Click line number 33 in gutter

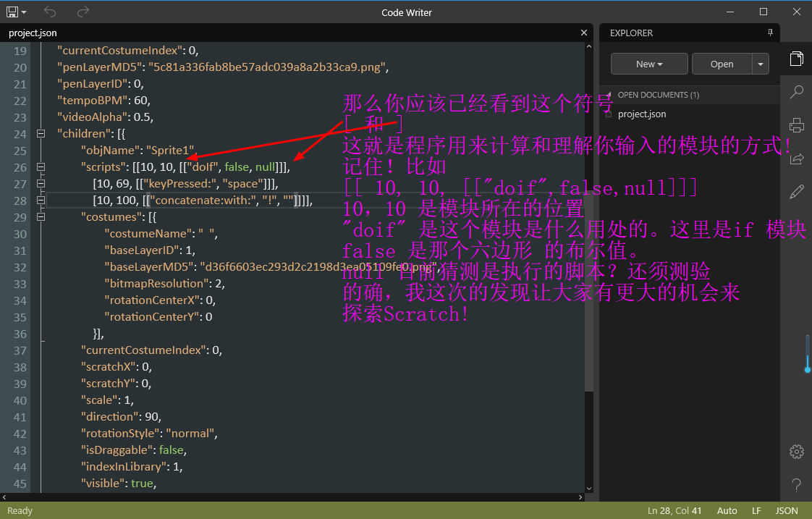[20, 284]
